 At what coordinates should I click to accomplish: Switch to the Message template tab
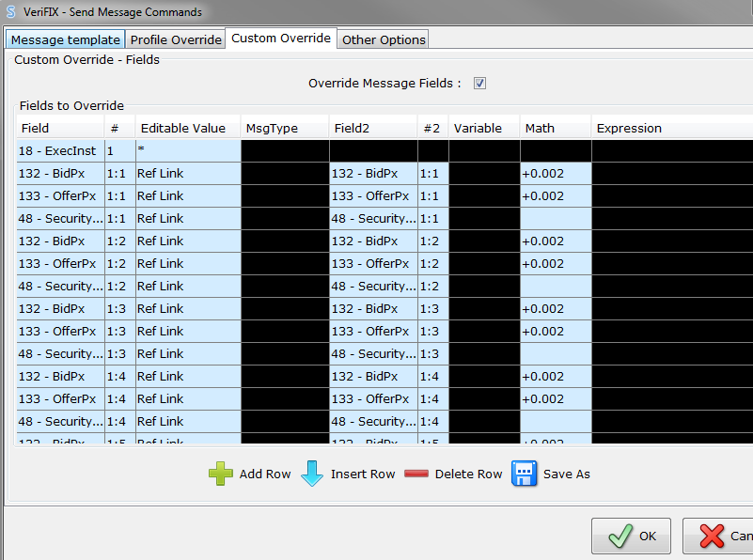click(x=64, y=39)
